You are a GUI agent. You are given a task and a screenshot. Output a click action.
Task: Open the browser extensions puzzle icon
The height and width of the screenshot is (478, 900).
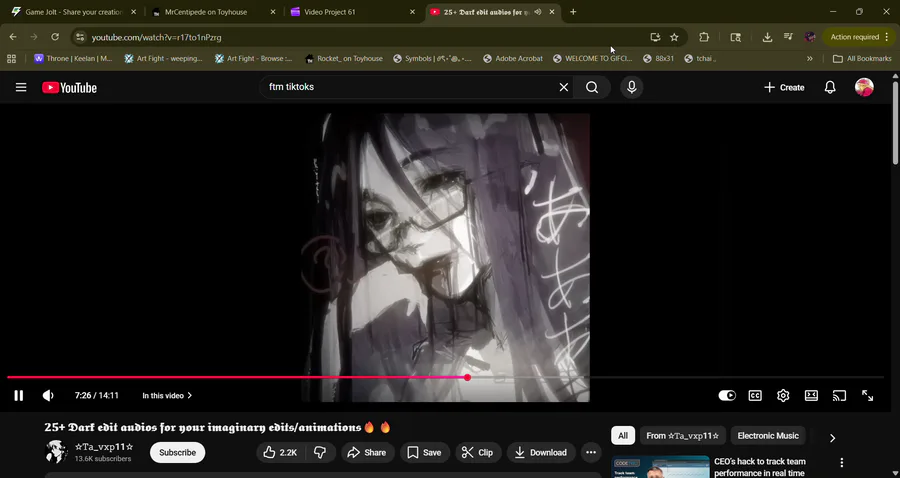(704, 37)
